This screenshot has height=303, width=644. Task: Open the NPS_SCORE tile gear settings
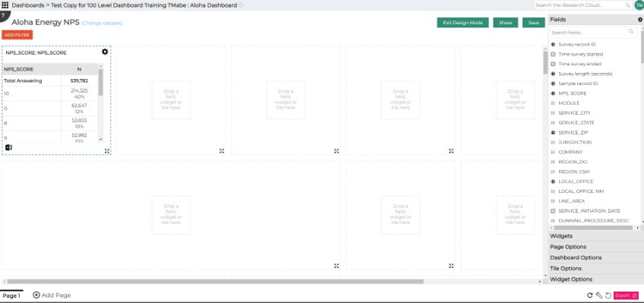coord(105,52)
